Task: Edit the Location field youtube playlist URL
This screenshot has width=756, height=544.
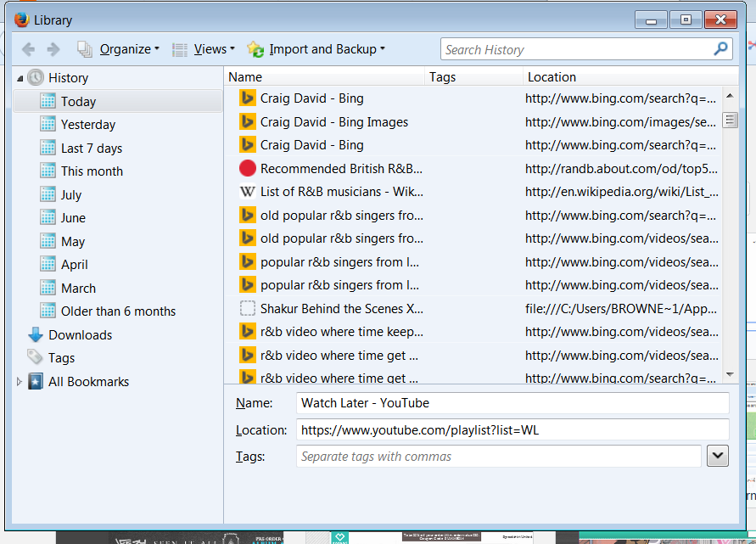Action: point(512,430)
